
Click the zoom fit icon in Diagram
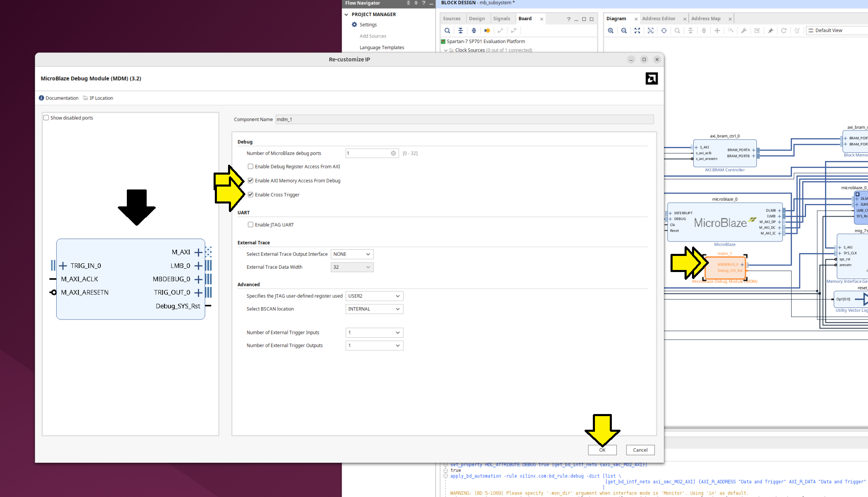tap(637, 31)
